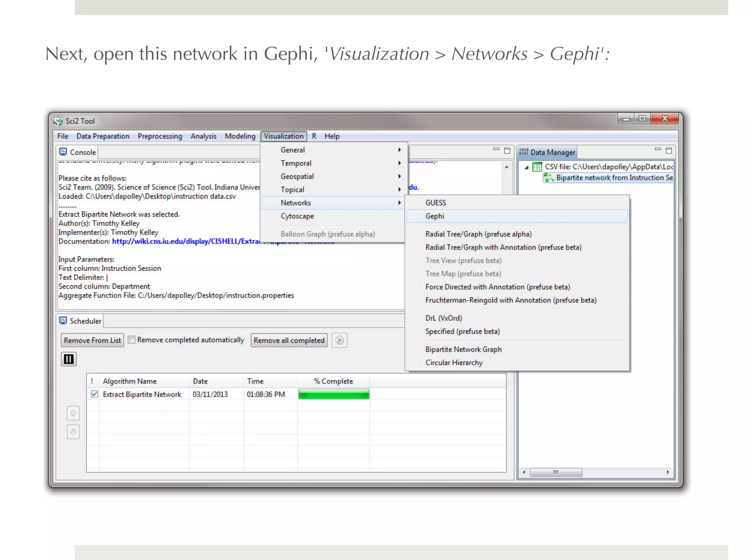Open the Analysis menu

click(204, 136)
